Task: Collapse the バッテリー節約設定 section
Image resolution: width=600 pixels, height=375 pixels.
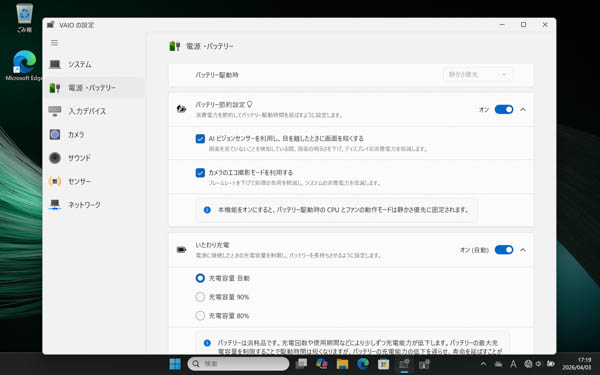Action: (523, 109)
